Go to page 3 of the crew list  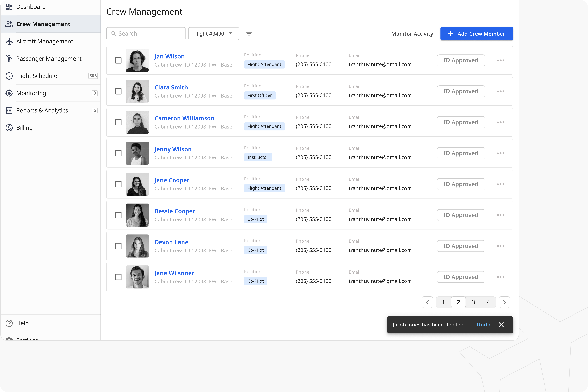click(473, 302)
